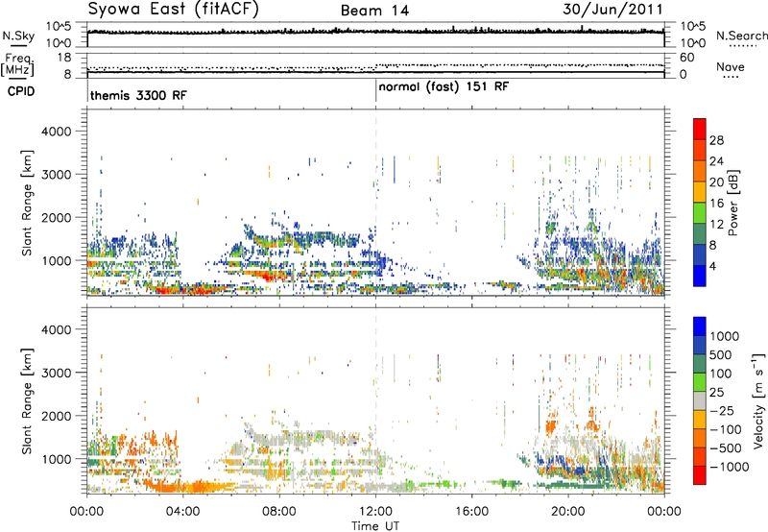Screen dimensions: 768x532
Task: Click the "4" power colorbar label
Action: tap(713, 266)
